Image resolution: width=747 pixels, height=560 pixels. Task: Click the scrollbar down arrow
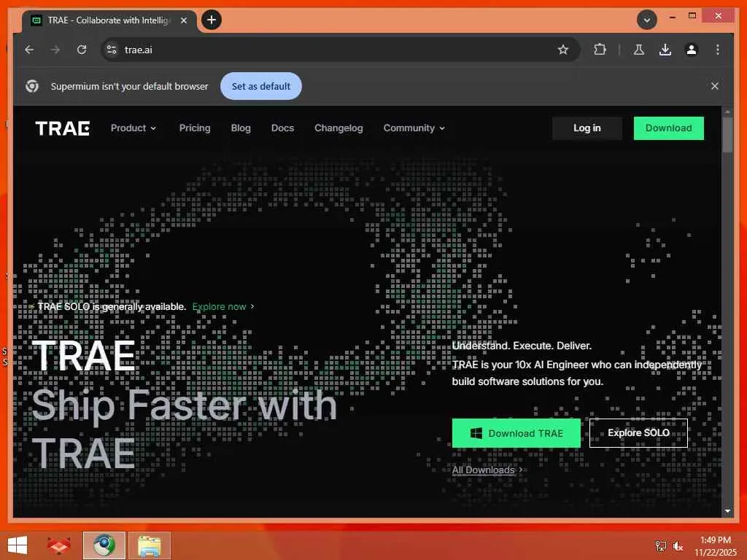point(727,511)
